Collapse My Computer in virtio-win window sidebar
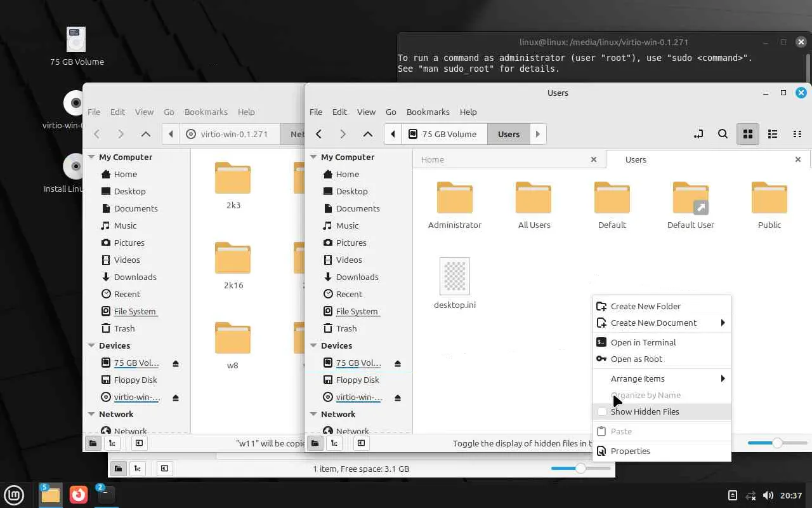 [91, 157]
